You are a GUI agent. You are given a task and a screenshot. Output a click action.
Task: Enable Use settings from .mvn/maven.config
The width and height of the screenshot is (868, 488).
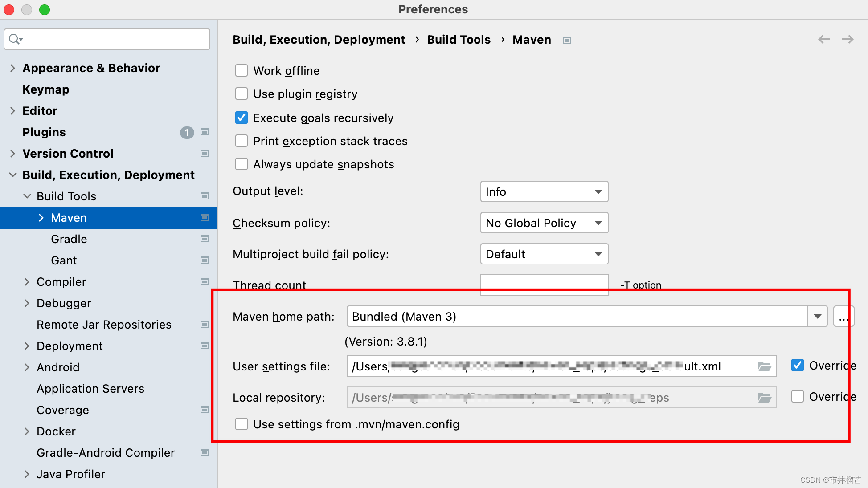pyautogui.click(x=242, y=424)
